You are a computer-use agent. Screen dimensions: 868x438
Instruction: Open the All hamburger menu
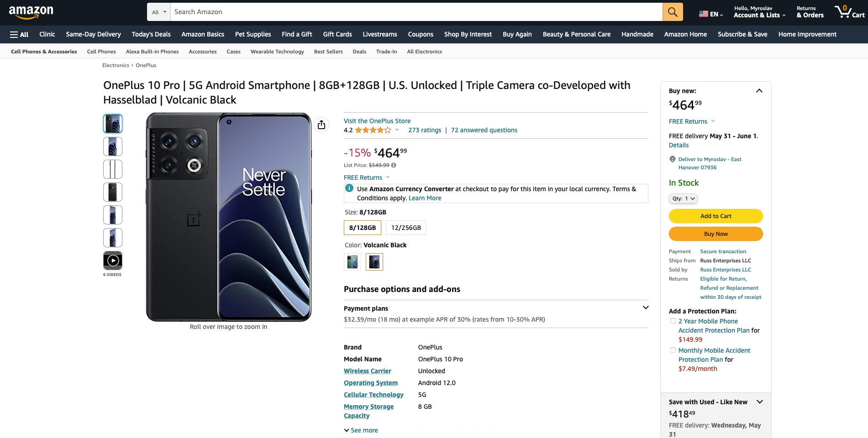pos(19,34)
